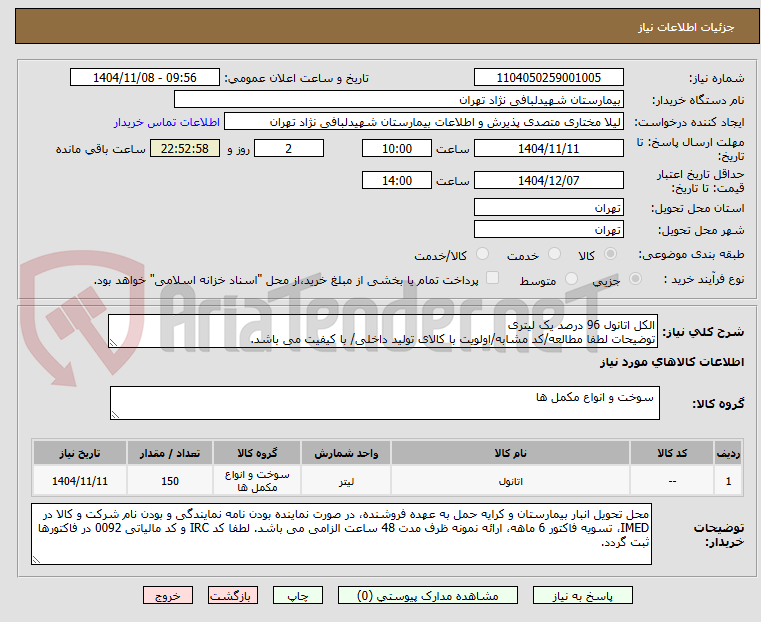761x622 pixels.
Task: Click the row number 1 cell
Action: tap(728, 481)
